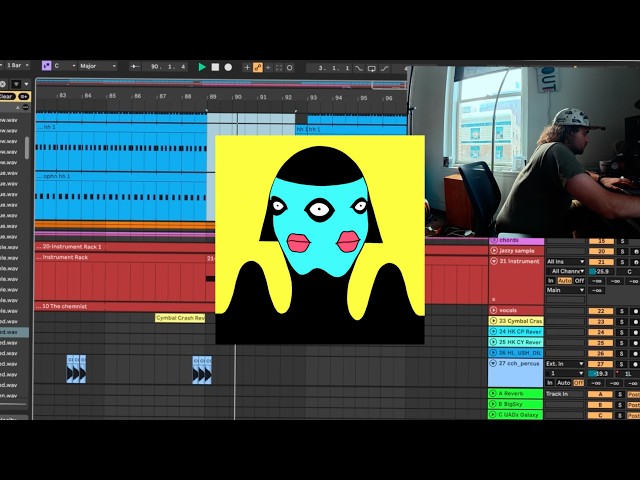The width and height of the screenshot is (640, 480).
Task: Click Re-enable Automation arrow icon
Action: coord(269,67)
